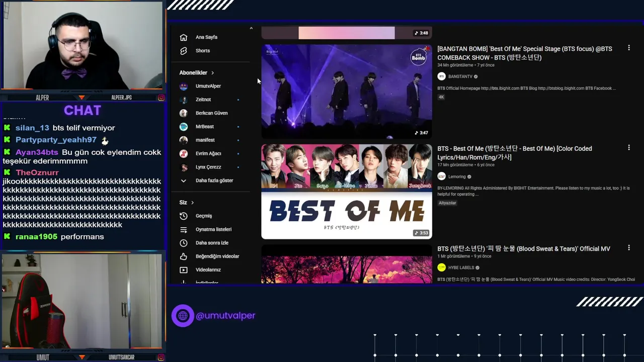This screenshot has width=644, height=362.
Task: Click chat username TheOznurr
Action: (x=37, y=172)
